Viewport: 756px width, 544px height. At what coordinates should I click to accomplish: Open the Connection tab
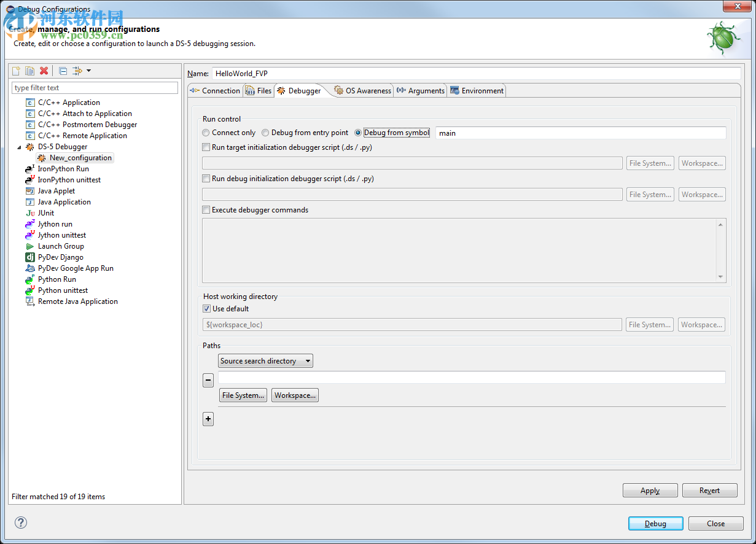click(x=215, y=91)
